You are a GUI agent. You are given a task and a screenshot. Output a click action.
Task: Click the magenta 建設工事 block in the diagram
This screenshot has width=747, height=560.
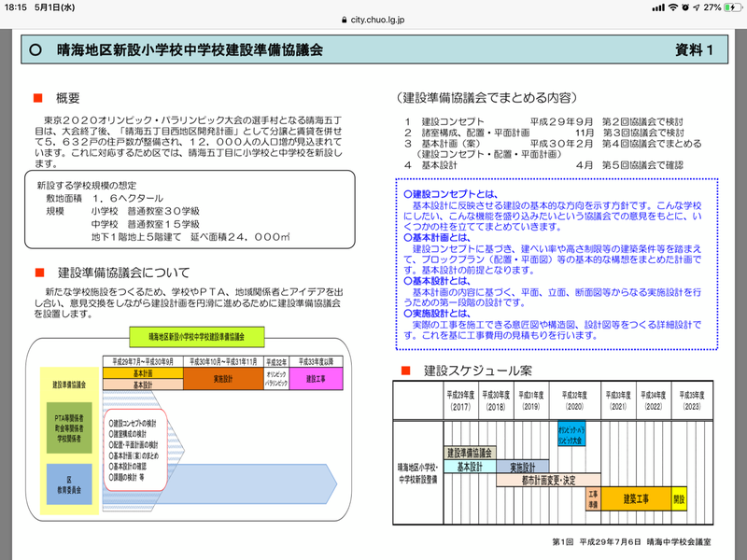pos(316,379)
